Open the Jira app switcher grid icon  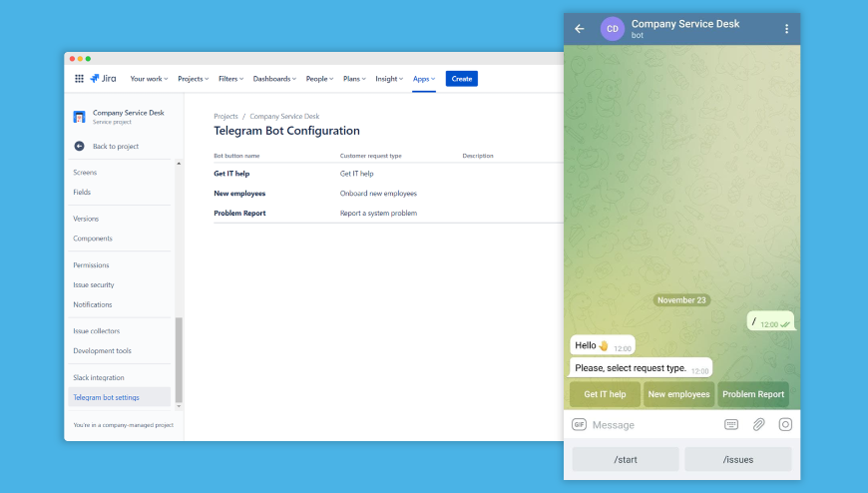pyautogui.click(x=79, y=79)
